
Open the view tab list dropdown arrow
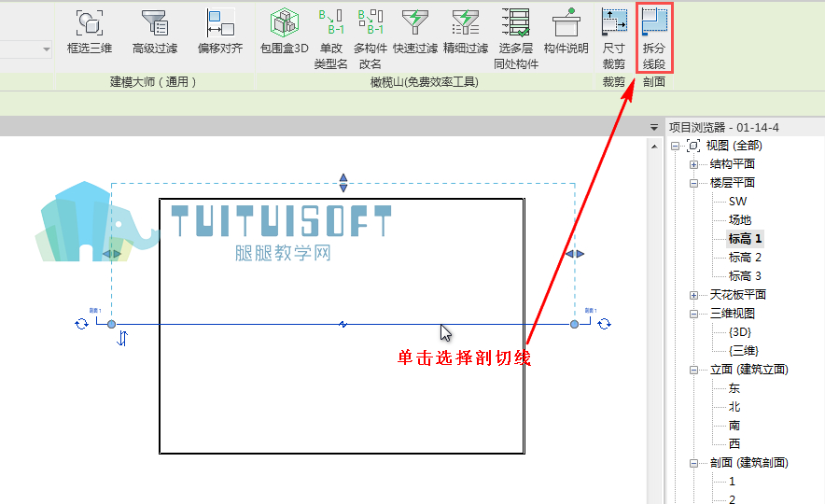click(654, 127)
